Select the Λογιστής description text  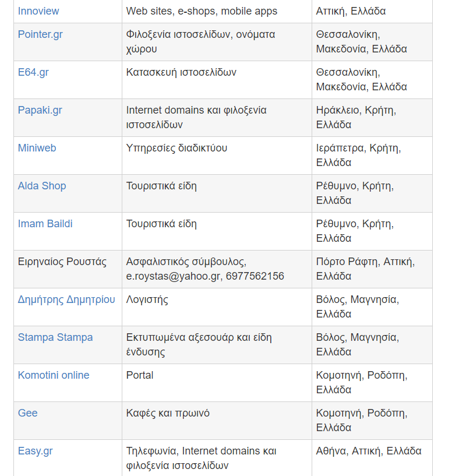(147, 299)
